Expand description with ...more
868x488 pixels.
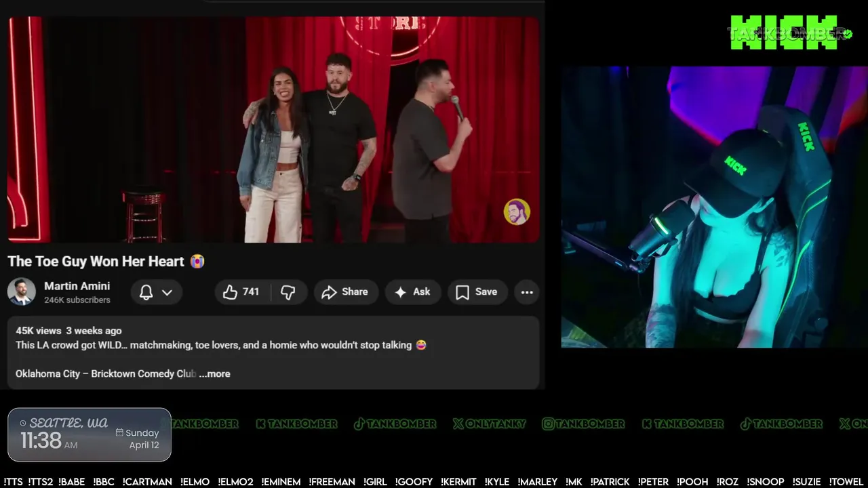215,373
